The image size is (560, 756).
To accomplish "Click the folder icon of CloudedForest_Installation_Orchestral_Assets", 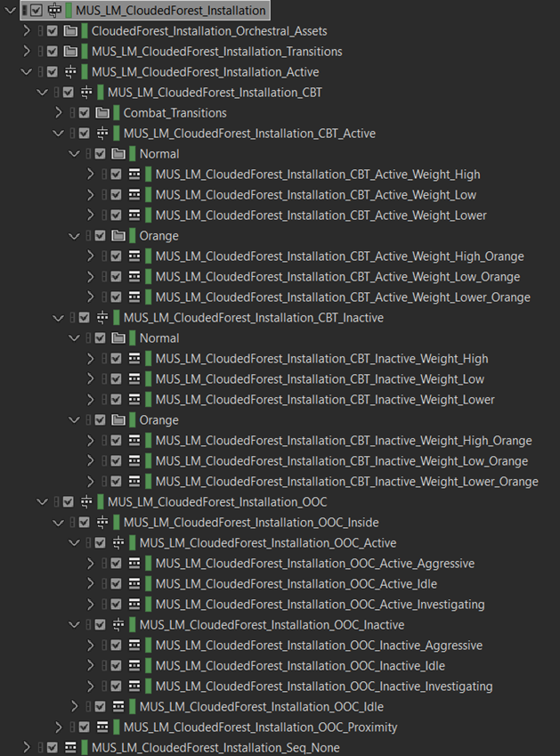I will (x=70, y=31).
